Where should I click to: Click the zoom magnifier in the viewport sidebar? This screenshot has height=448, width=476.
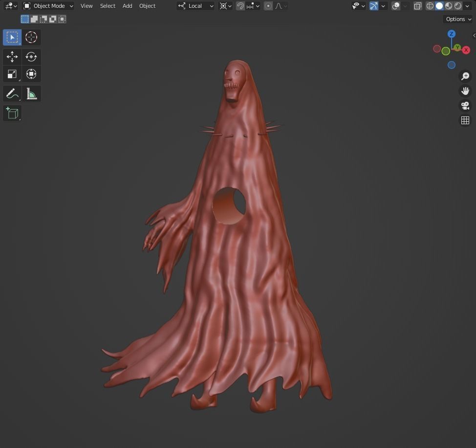click(x=465, y=76)
